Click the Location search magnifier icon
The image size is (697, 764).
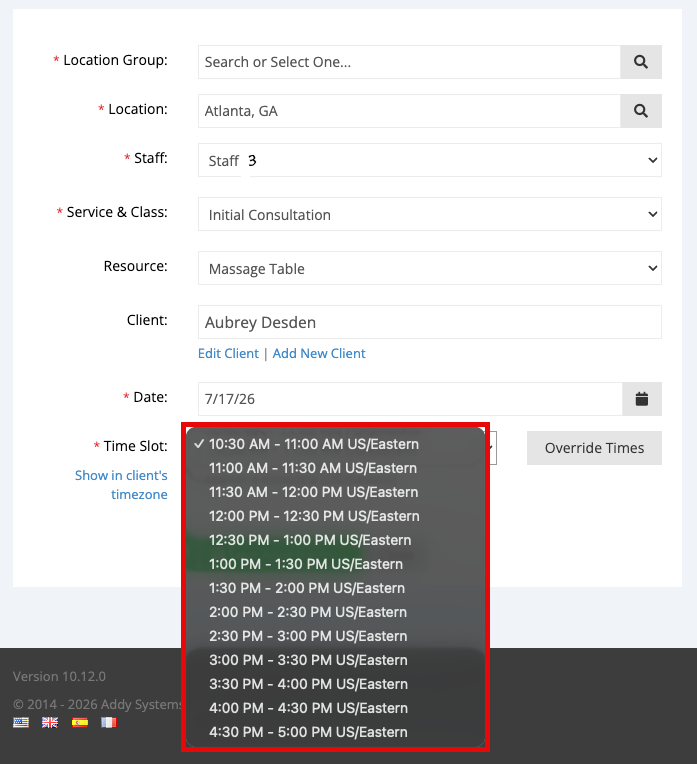click(x=640, y=111)
